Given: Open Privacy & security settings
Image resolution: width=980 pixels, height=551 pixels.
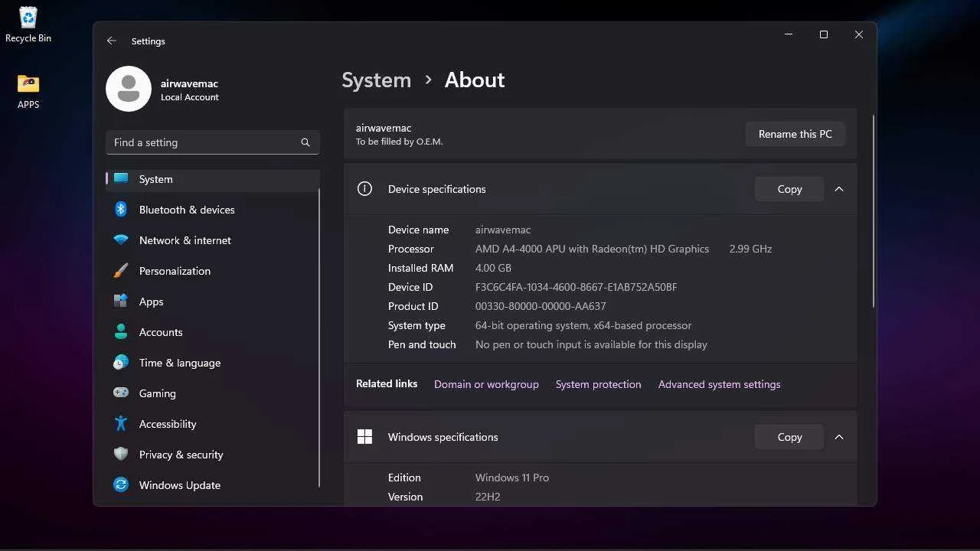Looking at the screenshot, I should [x=212, y=455].
